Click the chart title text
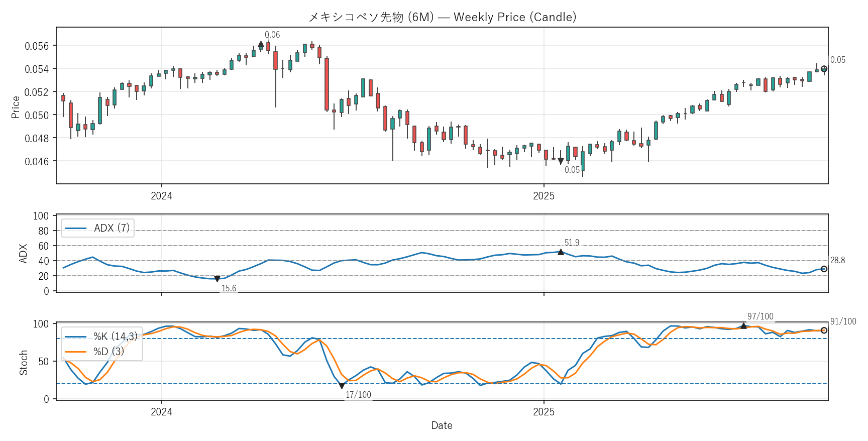This screenshot has height=441, width=868. click(x=442, y=17)
